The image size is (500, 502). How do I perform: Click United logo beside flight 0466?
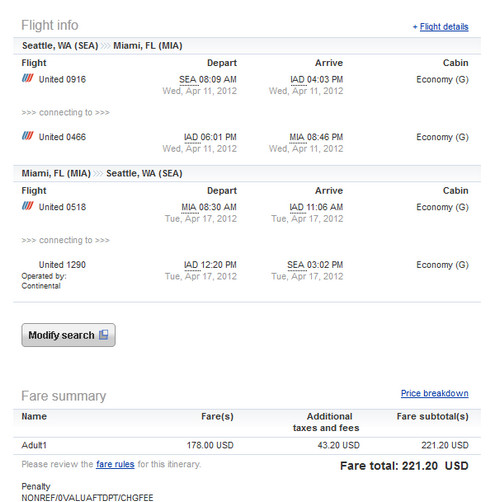(28, 136)
